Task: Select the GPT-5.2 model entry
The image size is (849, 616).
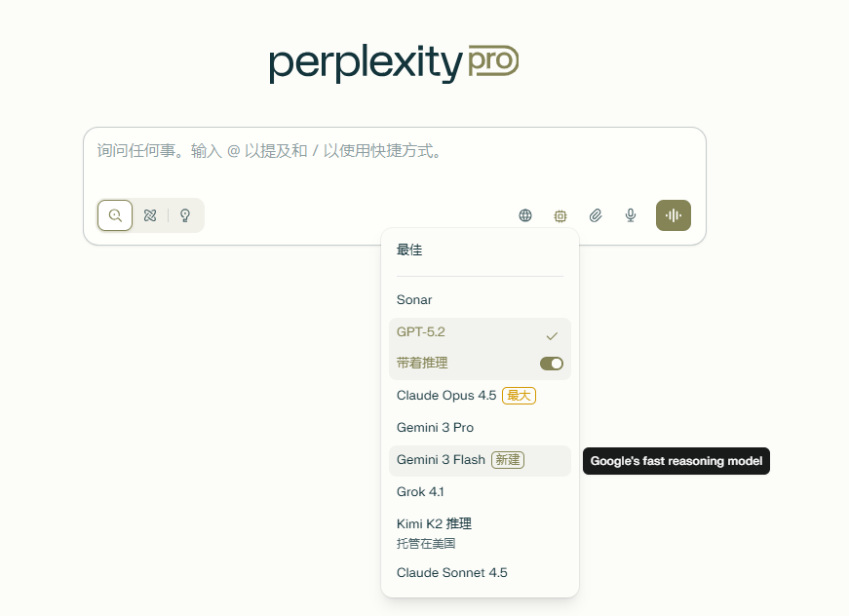Action: (x=419, y=331)
